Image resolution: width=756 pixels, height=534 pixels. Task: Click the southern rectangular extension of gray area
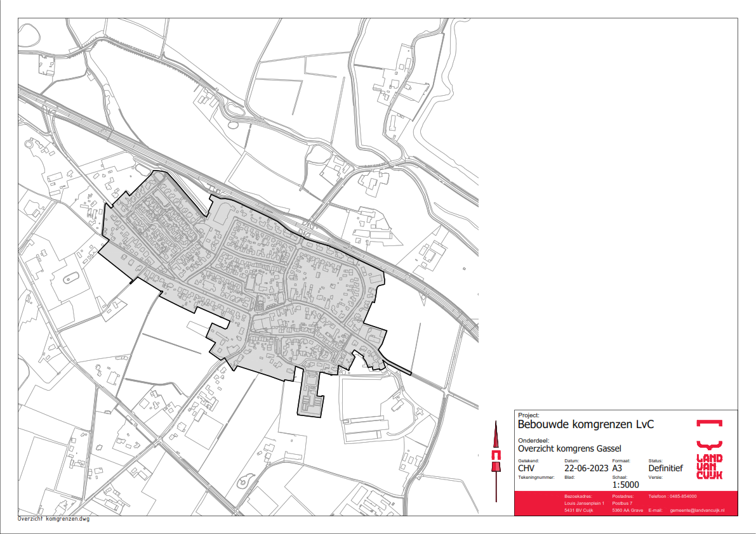pos(310,396)
